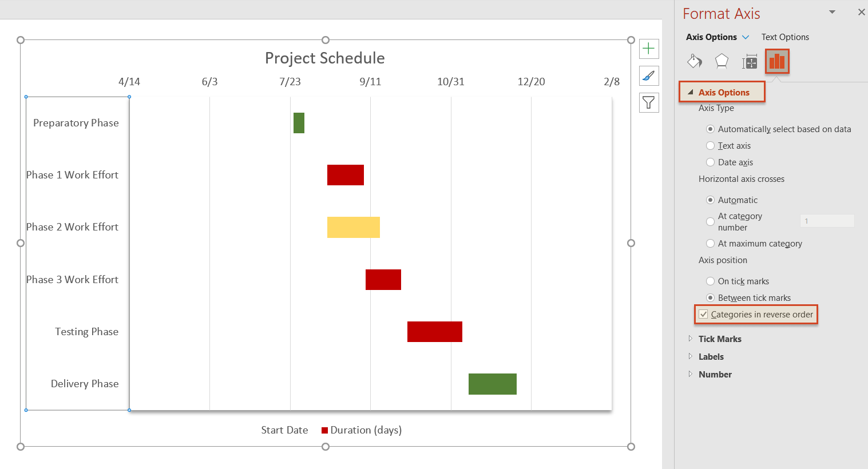Select the Text axis radio option

(x=711, y=146)
